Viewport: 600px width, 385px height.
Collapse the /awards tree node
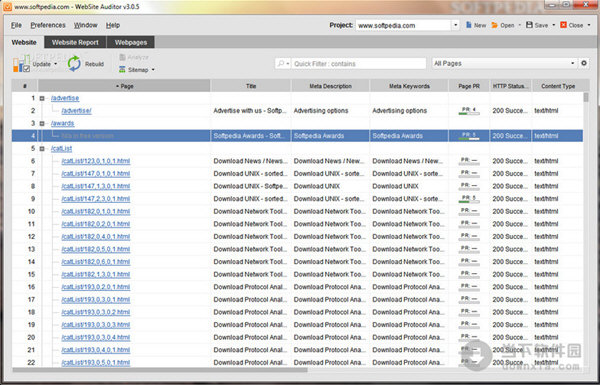[42, 123]
